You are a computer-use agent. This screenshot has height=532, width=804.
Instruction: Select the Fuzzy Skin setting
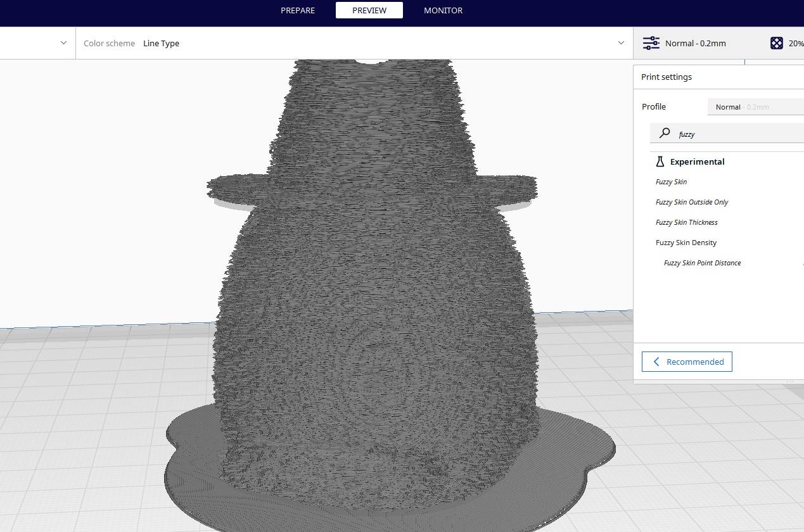click(671, 182)
